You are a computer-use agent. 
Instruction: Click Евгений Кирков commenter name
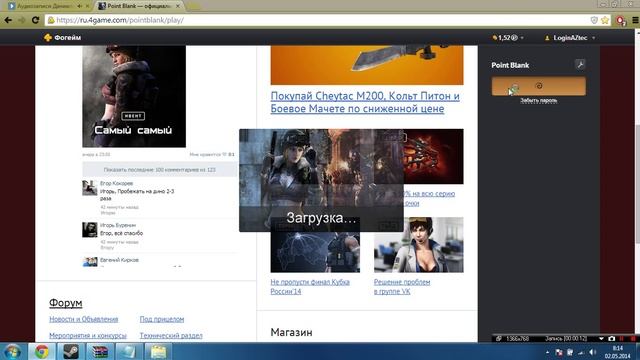(x=120, y=260)
